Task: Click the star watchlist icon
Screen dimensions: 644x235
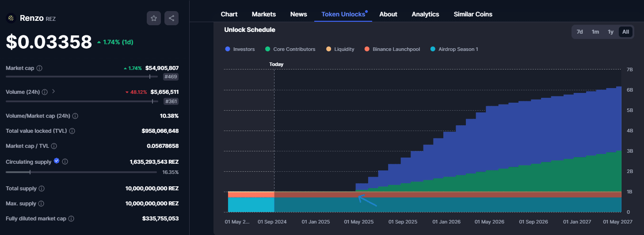Action: pos(154,18)
